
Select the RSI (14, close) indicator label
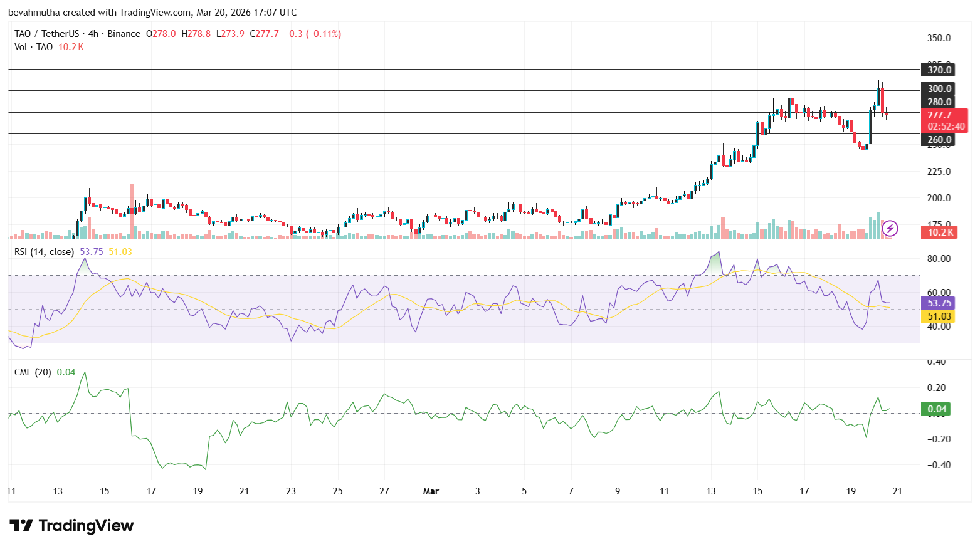tap(43, 251)
